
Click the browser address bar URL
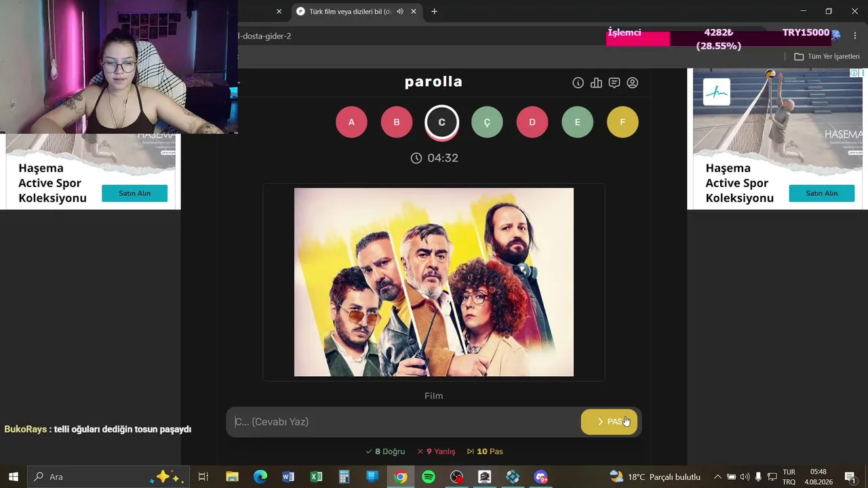pyautogui.click(x=264, y=36)
